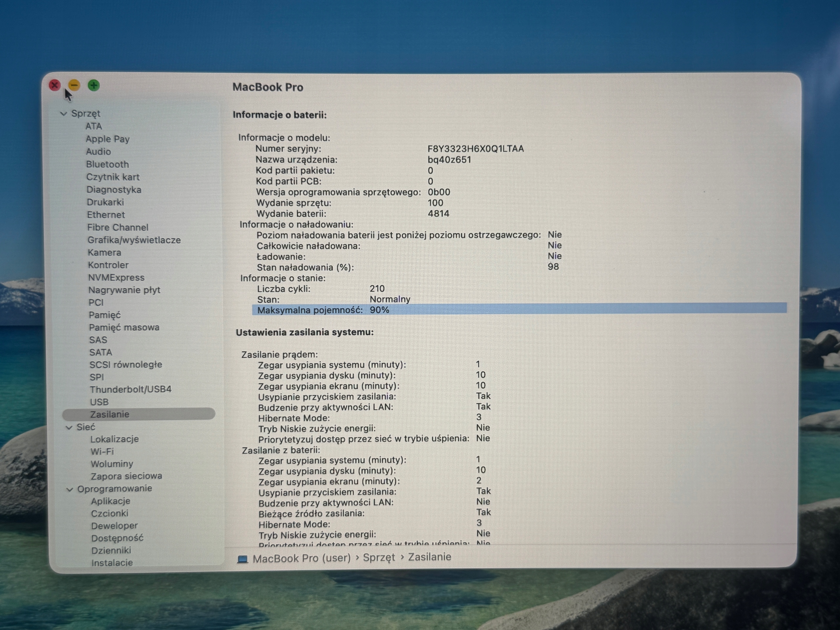Click the yellow minimize window button

pyautogui.click(x=74, y=85)
